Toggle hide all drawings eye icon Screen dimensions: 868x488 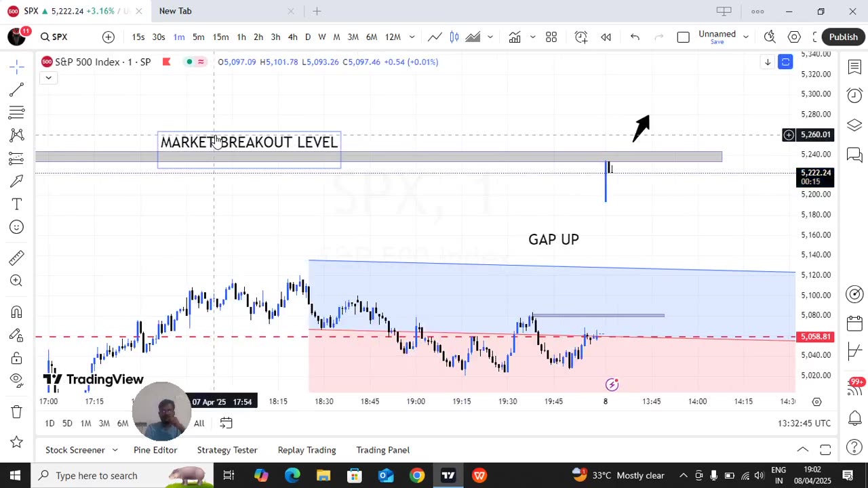[17, 380]
